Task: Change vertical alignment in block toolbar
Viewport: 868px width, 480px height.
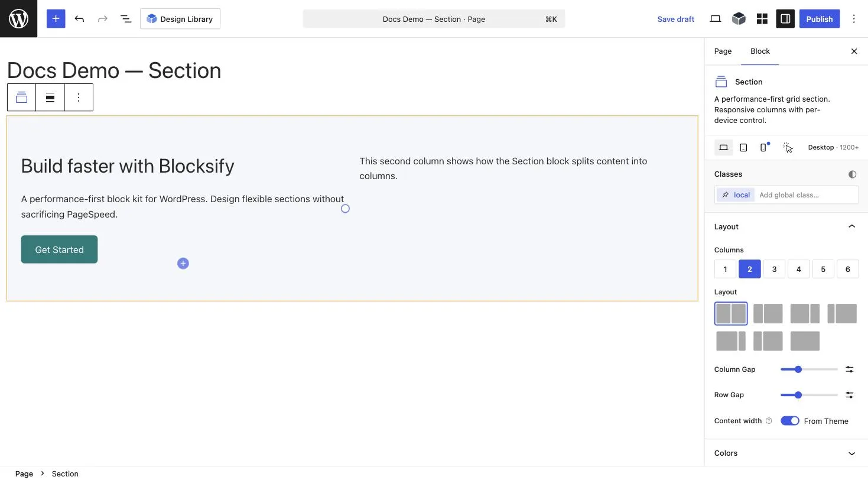Action: 50,98
